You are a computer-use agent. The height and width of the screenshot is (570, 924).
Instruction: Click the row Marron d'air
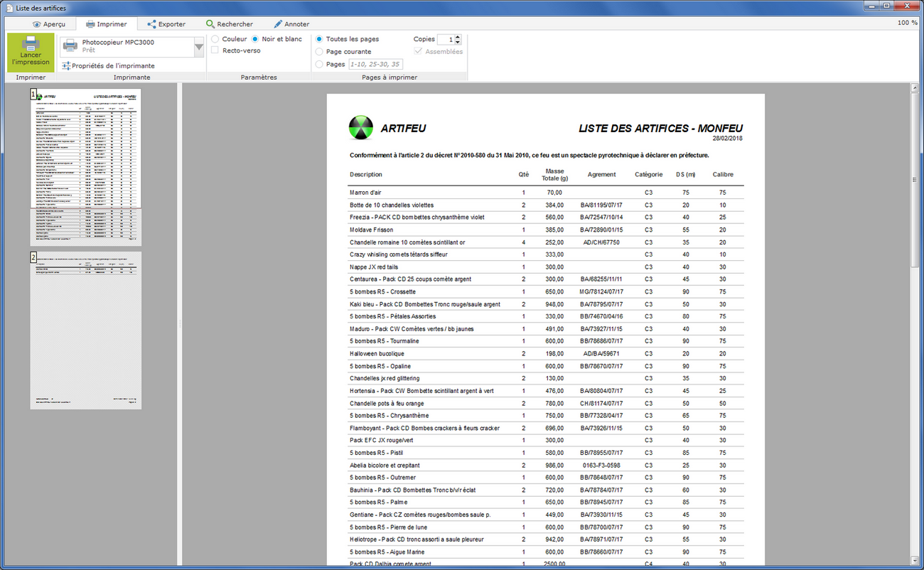pyautogui.click(x=546, y=193)
